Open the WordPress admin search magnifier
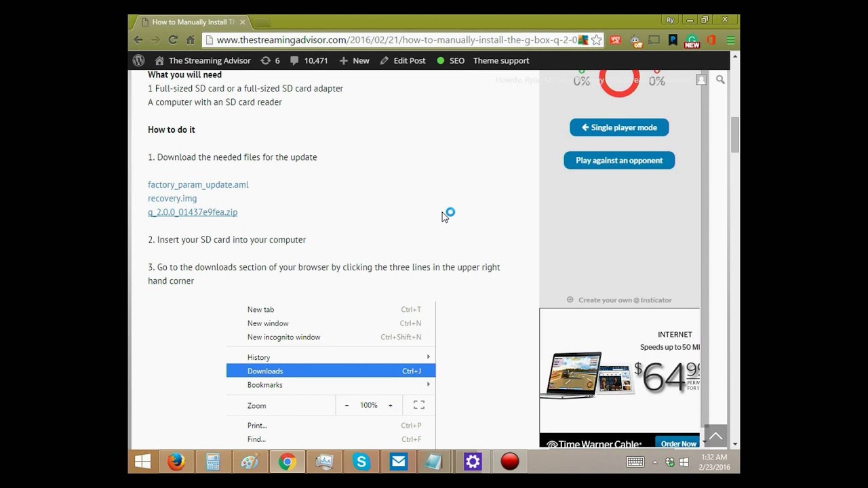 click(x=720, y=79)
